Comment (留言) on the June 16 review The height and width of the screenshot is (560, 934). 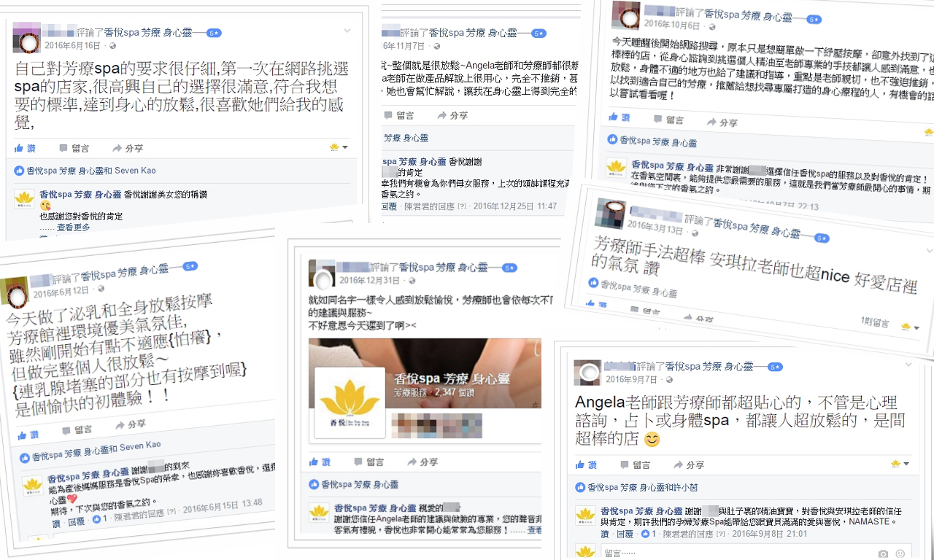[x=74, y=148]
